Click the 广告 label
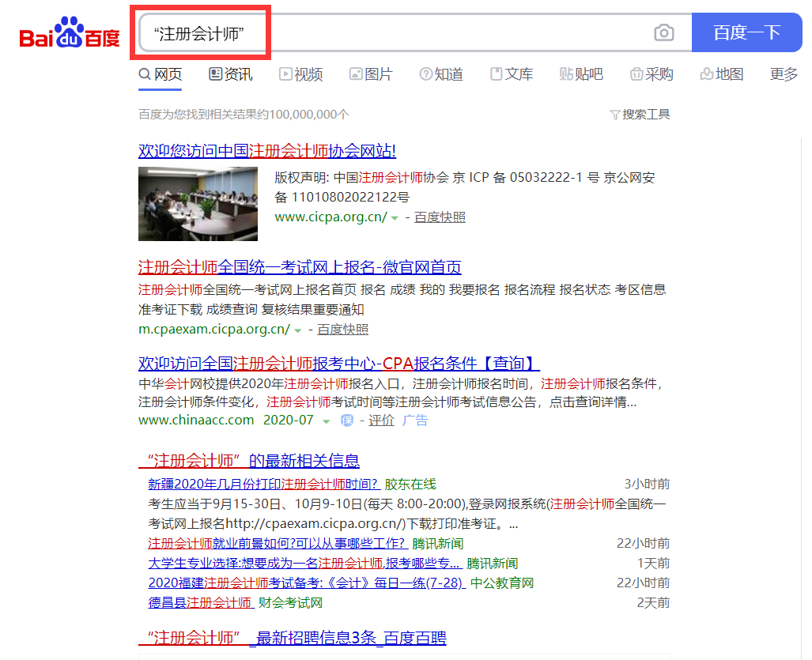Viewport: 812px width, 660px height. 415,421
